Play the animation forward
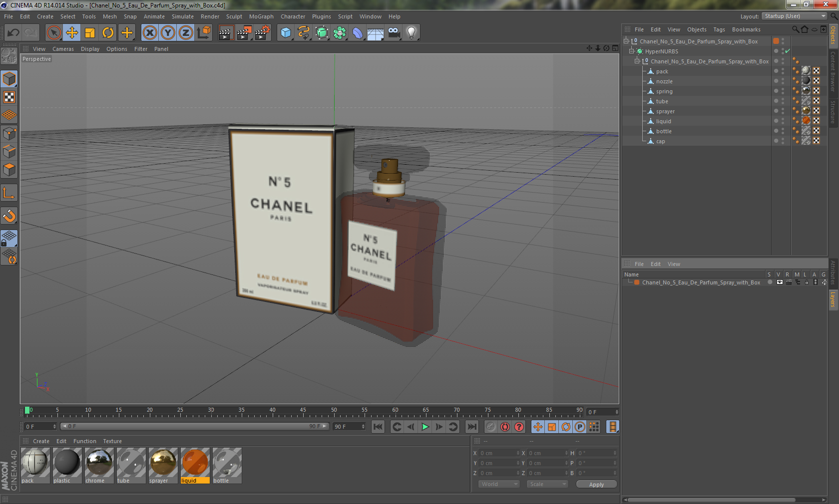 pyautogui.click(x=425, y=427)
